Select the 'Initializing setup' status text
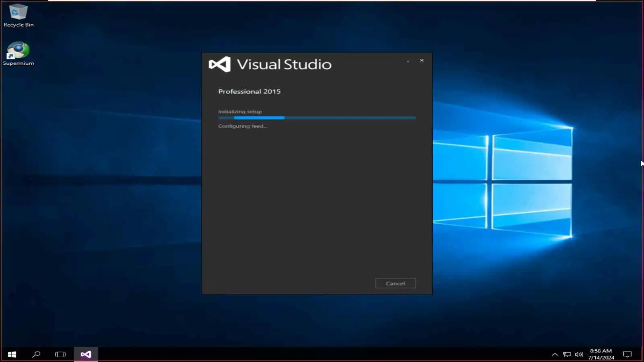This screenshot has height=362, width=644. pos(240,111)
